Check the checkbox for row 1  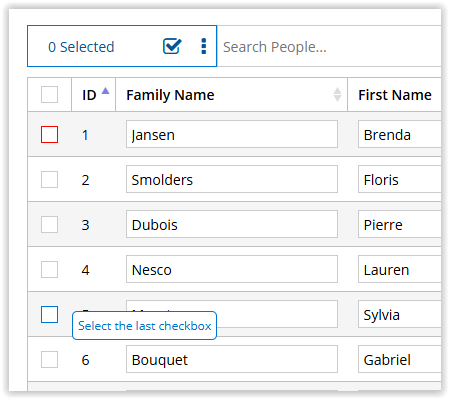pyautogui.click(x=49, y=134)
